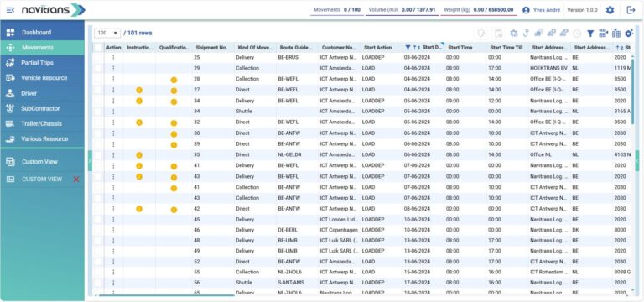644x302 pixels.
Task: Select checkbox of shipment 32 row
Action: [98, 122]
